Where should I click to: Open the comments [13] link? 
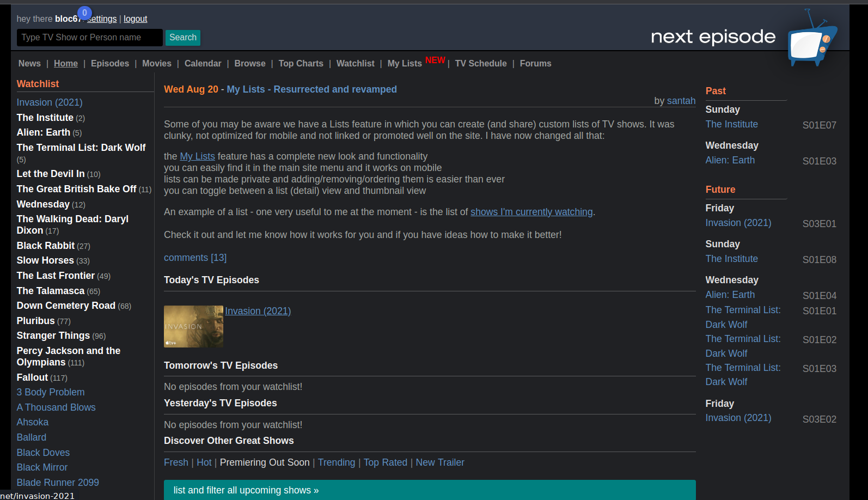(x=195, y=258)
